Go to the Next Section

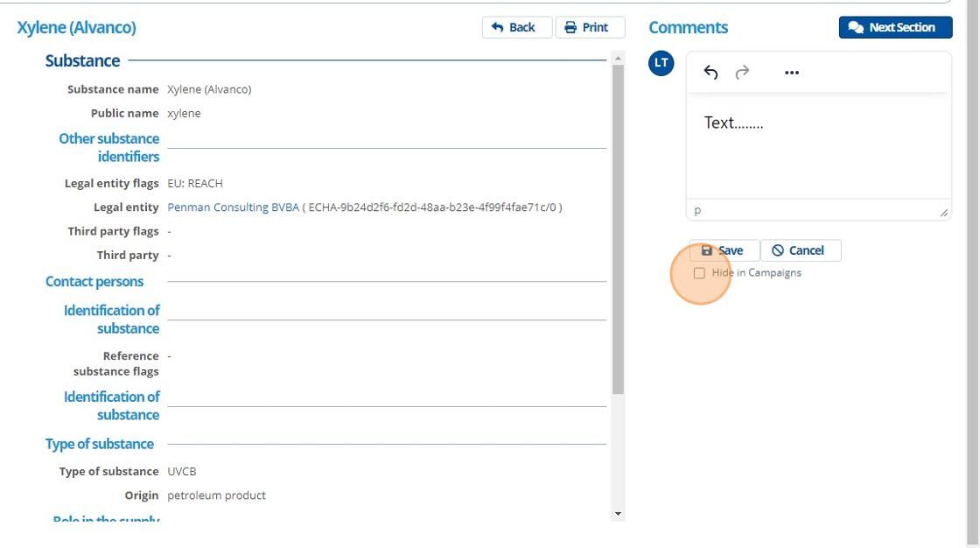[894, 27]
